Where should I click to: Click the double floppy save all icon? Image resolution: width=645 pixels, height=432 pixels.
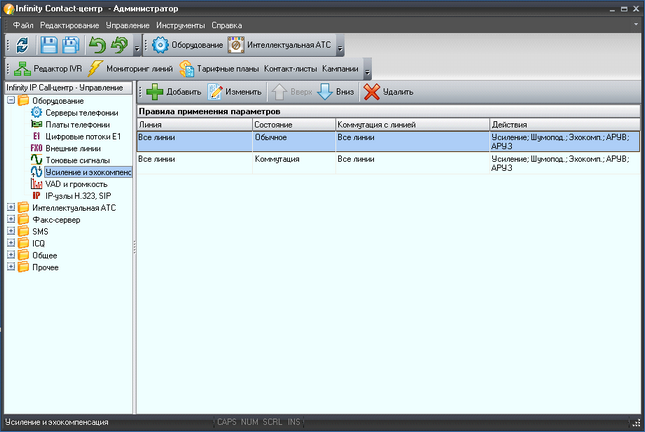point(71,45)
